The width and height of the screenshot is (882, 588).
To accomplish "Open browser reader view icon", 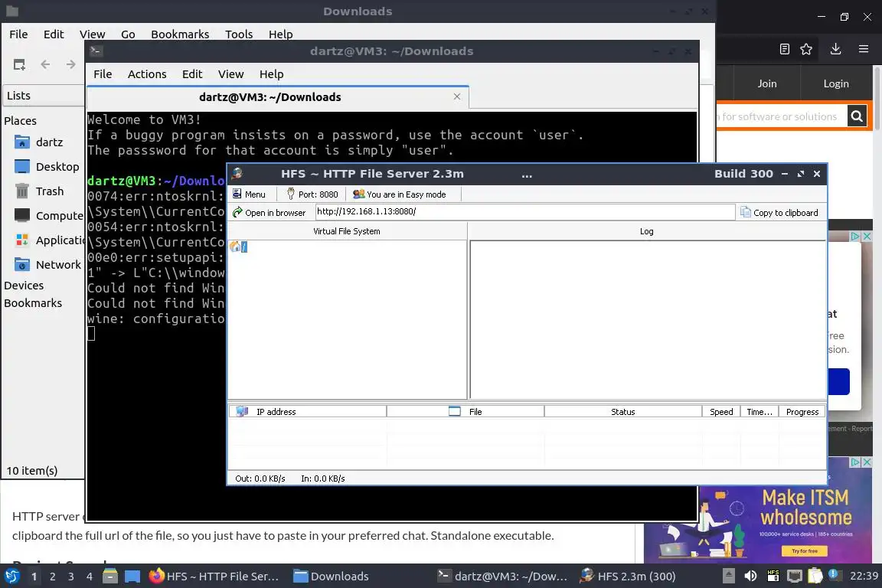I will pos(784,49).
